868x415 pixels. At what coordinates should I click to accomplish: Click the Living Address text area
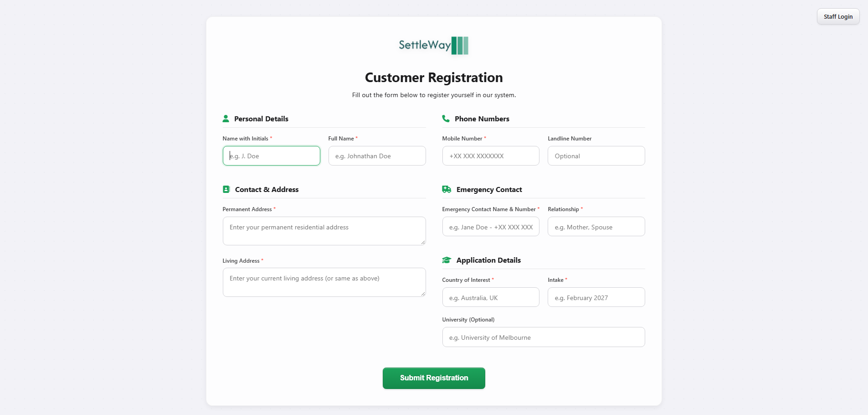pyautogui.click(x=324, y=282)
